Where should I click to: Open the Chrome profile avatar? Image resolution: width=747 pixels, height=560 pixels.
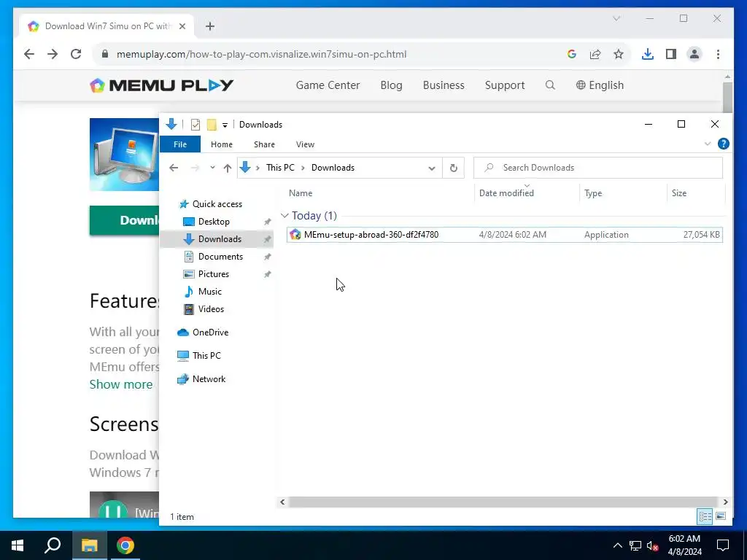coord(694,54)
